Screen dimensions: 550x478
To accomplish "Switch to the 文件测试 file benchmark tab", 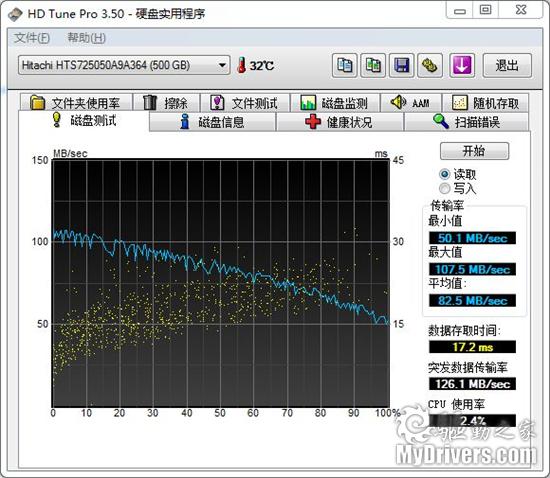I will tap(244, 103).
